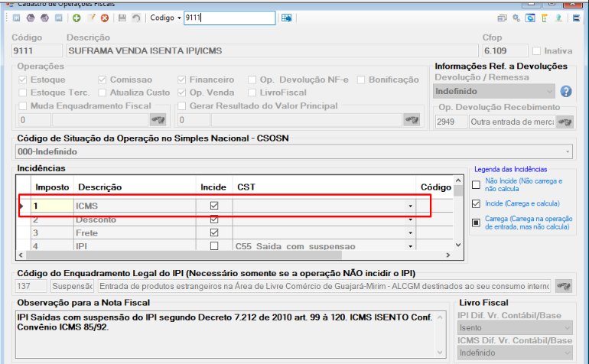
Task: Enable the LivroFiscal checkbox
Action: coord(252,93)
